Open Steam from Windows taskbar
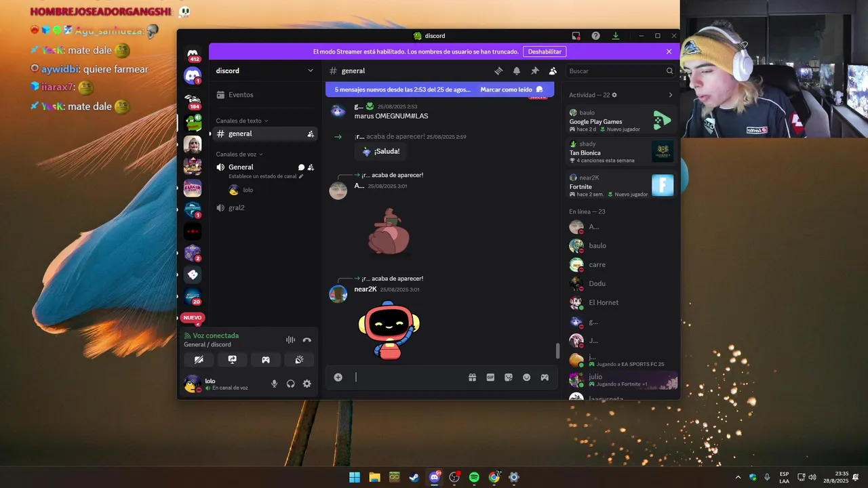The height and width of the screenshot is (488, 868). pyautogui.click(x=414, y=477)
